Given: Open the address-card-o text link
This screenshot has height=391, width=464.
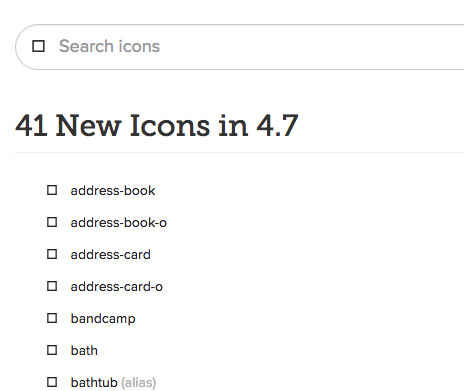Looking at the screenshot, I should coord(117,287).
